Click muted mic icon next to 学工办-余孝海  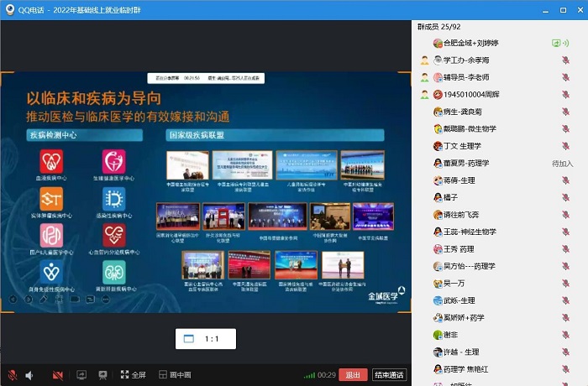pyautogui.click(x=566, y=60)
